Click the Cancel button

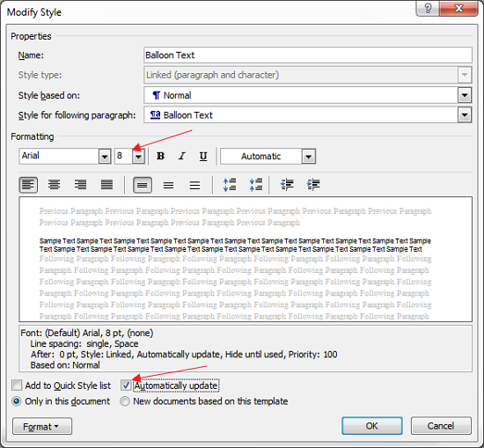click(x=441, y=426)
